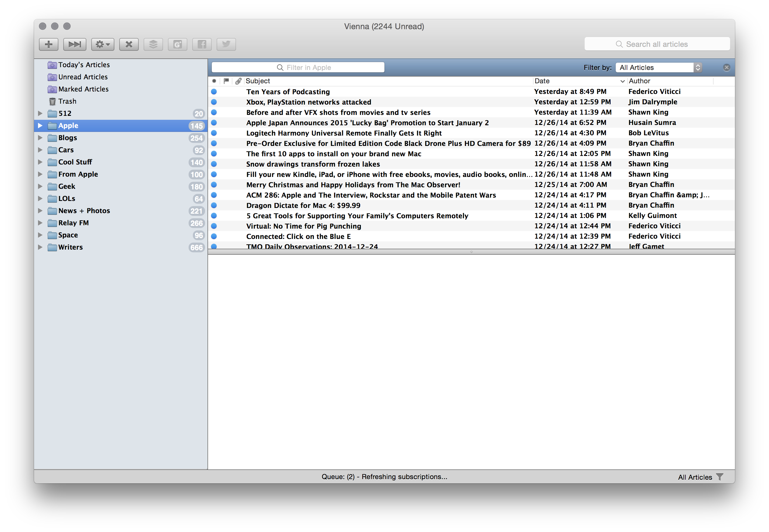The width and height of the screenshot is (769, 532).
Task: Toggle unread dot for Ten Years of Podcasting
Action: pos(214,92)
